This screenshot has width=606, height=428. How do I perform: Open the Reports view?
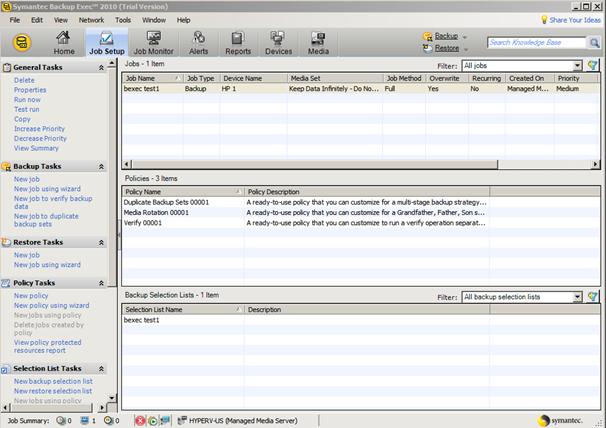coord(238,43)
